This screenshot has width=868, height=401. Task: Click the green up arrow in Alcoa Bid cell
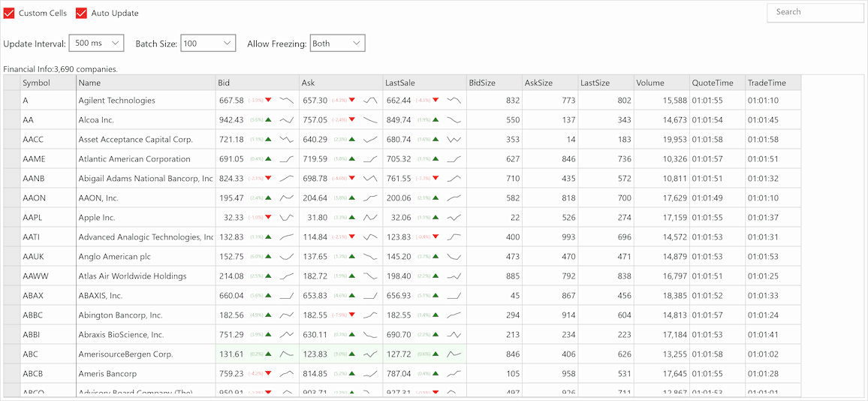point(268,119)
